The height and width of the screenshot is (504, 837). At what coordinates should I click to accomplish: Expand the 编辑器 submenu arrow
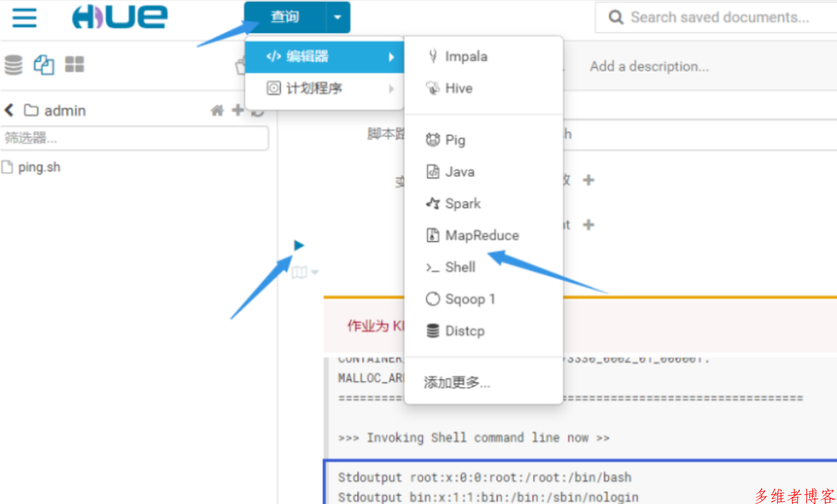coord(391,57)
